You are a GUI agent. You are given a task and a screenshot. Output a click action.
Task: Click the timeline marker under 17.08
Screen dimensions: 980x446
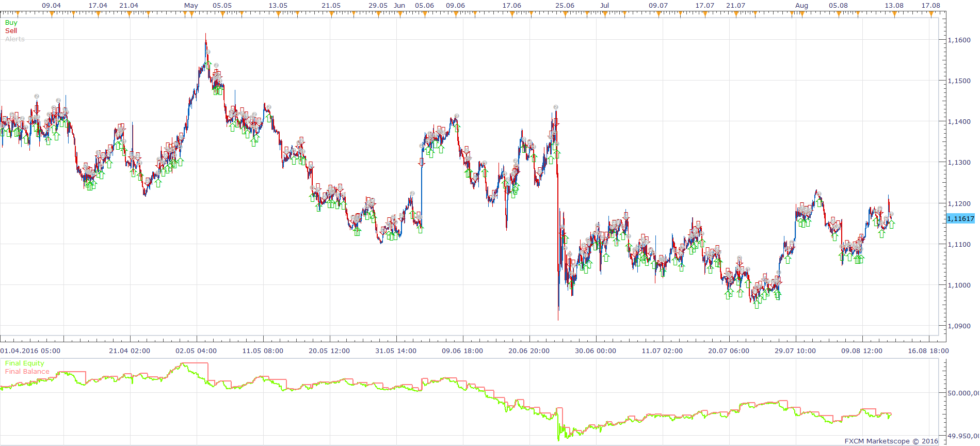point(931,14)
